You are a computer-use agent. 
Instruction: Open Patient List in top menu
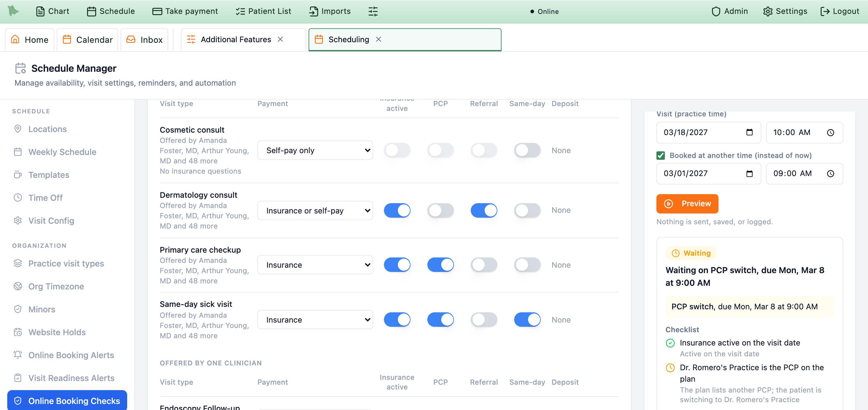pyautogui.click(x=263, y=11)
